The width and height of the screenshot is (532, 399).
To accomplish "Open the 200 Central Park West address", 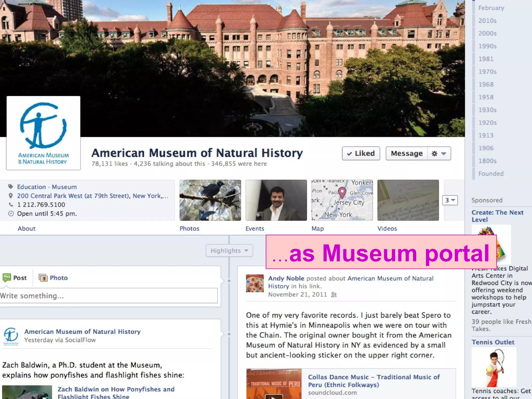I will coord(93,196).
